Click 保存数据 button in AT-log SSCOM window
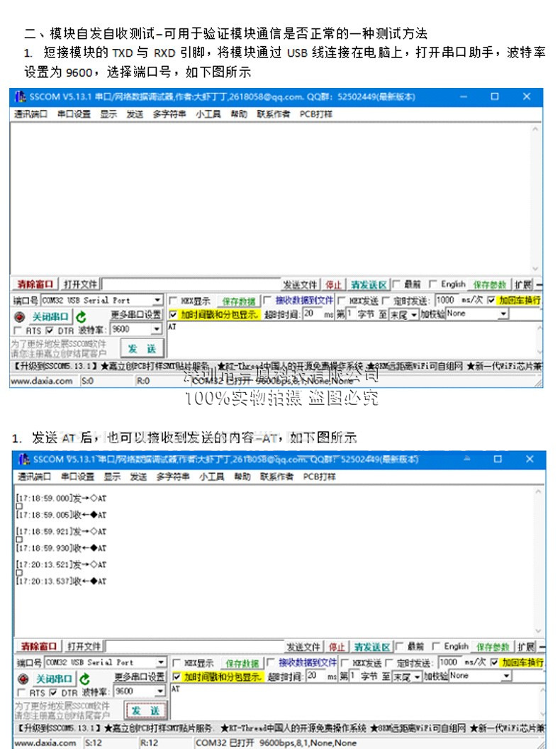The height and width of the screenshot is (756, 560). click(x=242, y=663)
